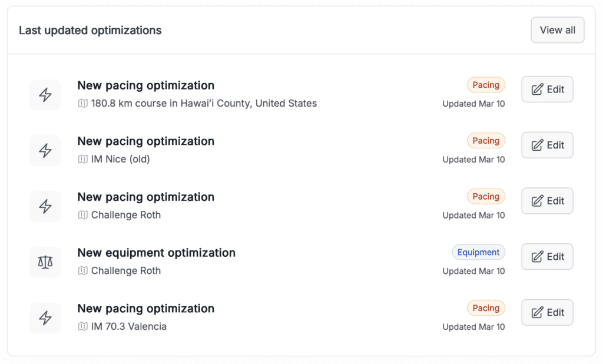
Task: Click "Challenge Roth" under New pacing optimization
Action: point(126,215)
